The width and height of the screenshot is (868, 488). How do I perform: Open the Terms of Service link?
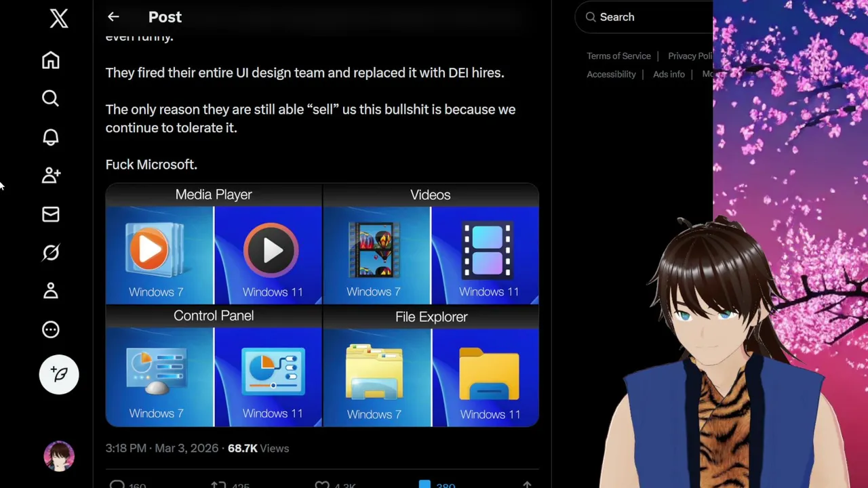(618, 56)
